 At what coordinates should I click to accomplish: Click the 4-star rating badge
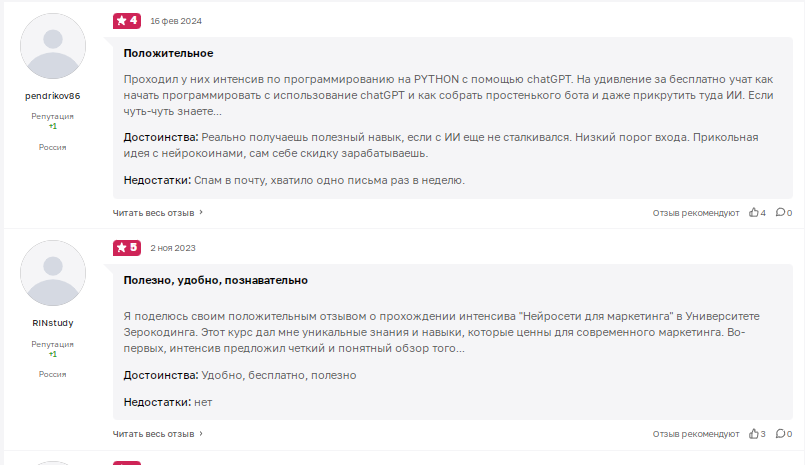pos(127,21)
